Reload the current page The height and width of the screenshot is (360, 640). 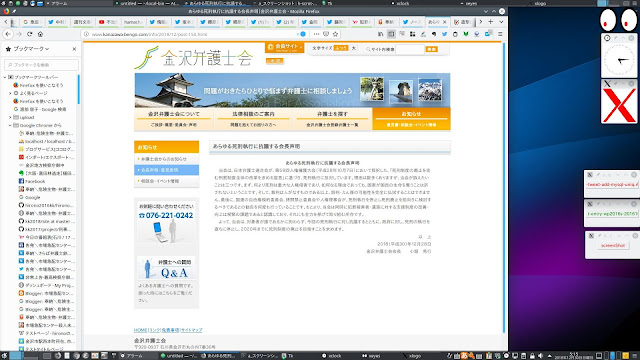point(29,34)
